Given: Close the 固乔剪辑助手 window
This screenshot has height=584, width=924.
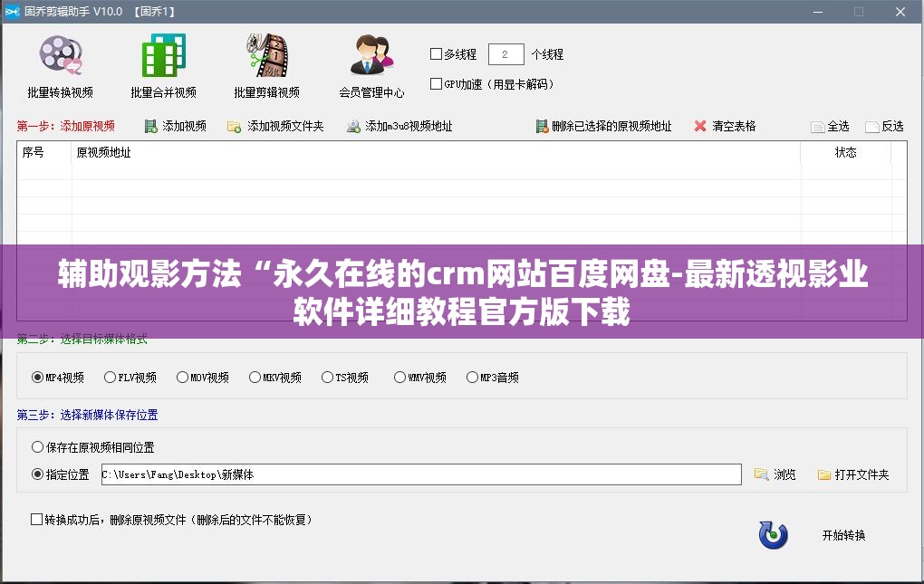Looking at the screenshot, I should [900, 12].
